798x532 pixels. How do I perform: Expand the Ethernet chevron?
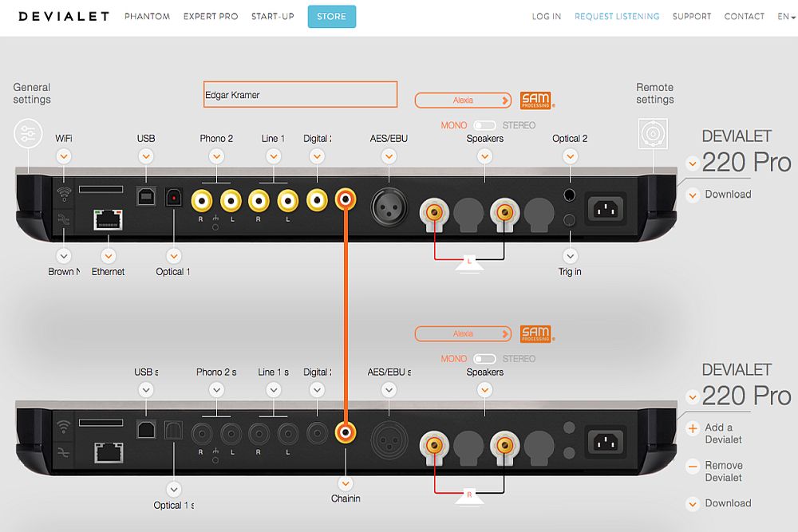click(109, 256)
